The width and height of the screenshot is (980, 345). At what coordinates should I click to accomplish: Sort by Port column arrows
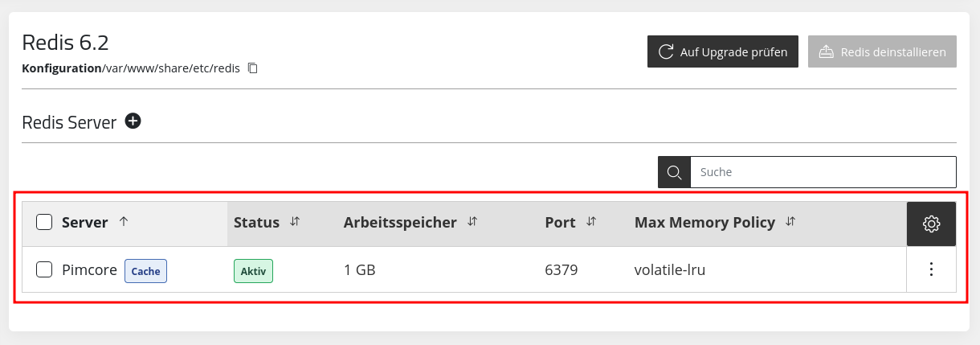pos(591,222)
